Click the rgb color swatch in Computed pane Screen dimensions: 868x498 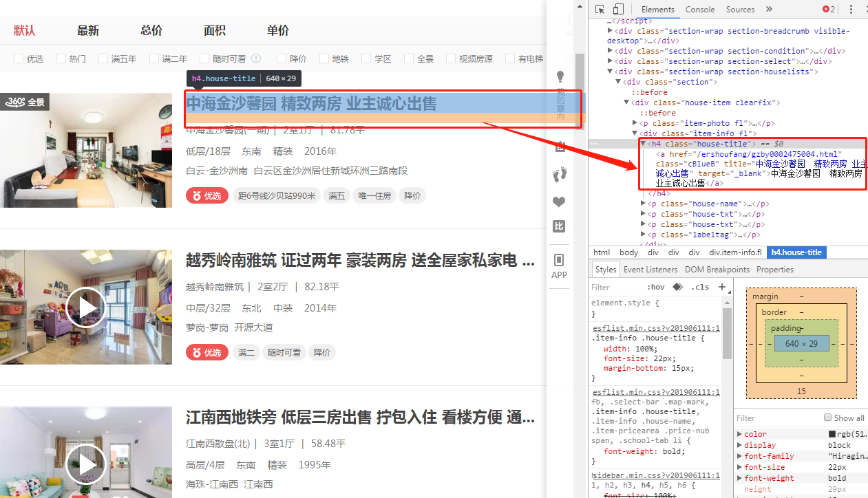[832, 435]
